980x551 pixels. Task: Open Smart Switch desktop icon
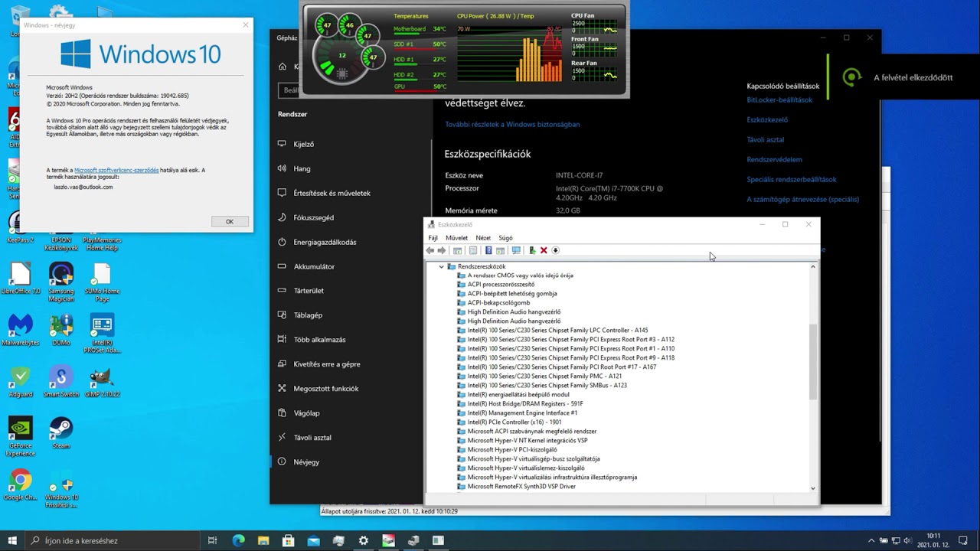60,381
